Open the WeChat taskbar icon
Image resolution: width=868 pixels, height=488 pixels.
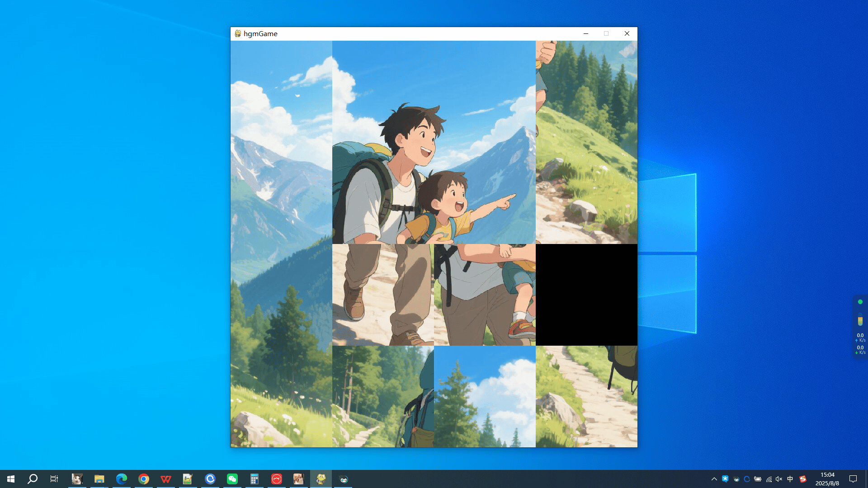coord(232,479)
